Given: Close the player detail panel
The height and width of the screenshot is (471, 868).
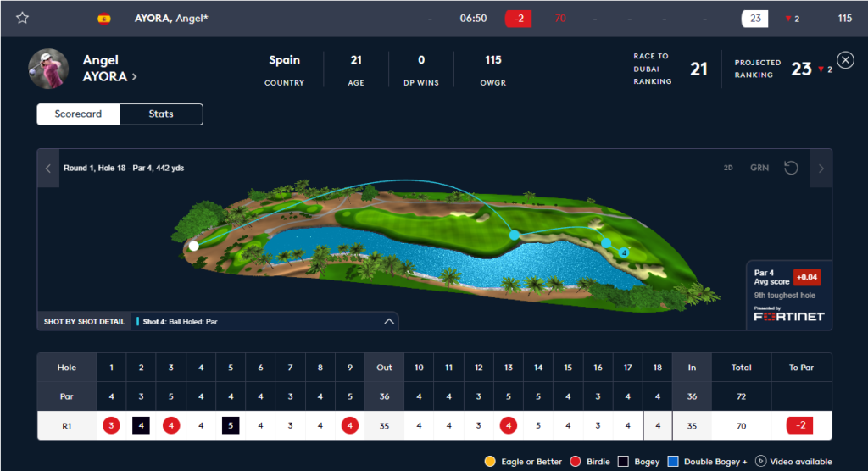Looking at the screenshot, I should [844, 59].
